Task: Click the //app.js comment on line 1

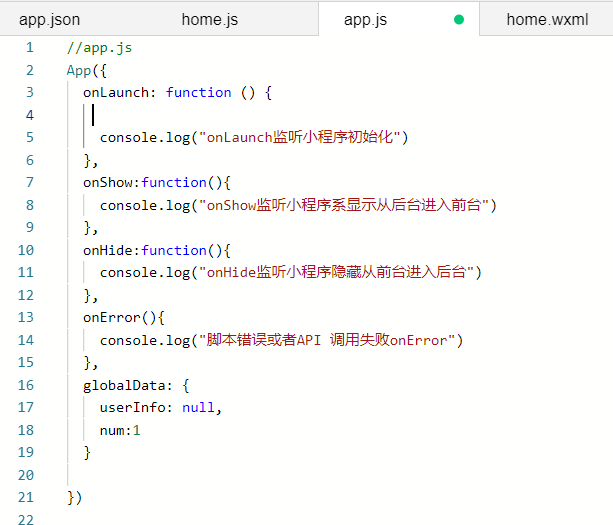Action: tap(99, 48)
